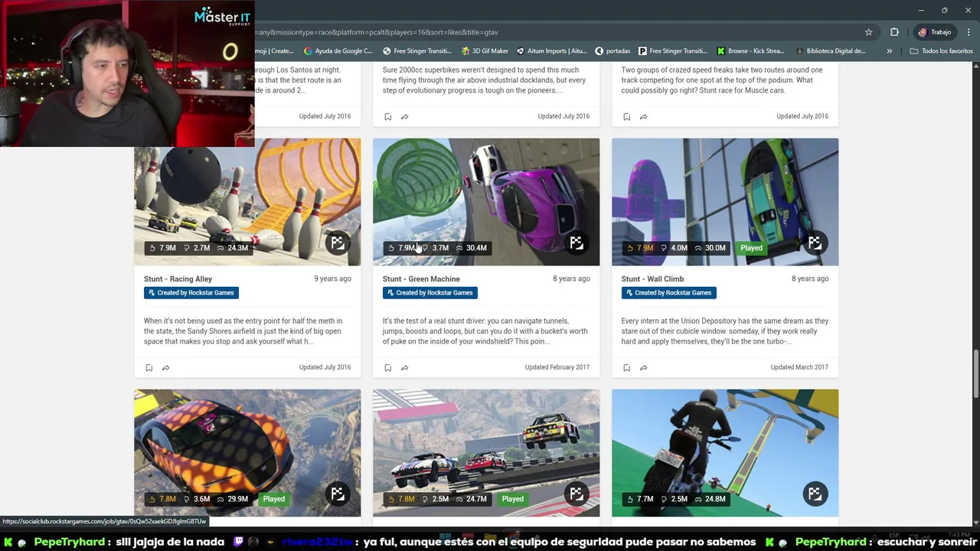
Task: Click bookmark icon above Updated July 2016 middle card
Action: pos(387,117)
